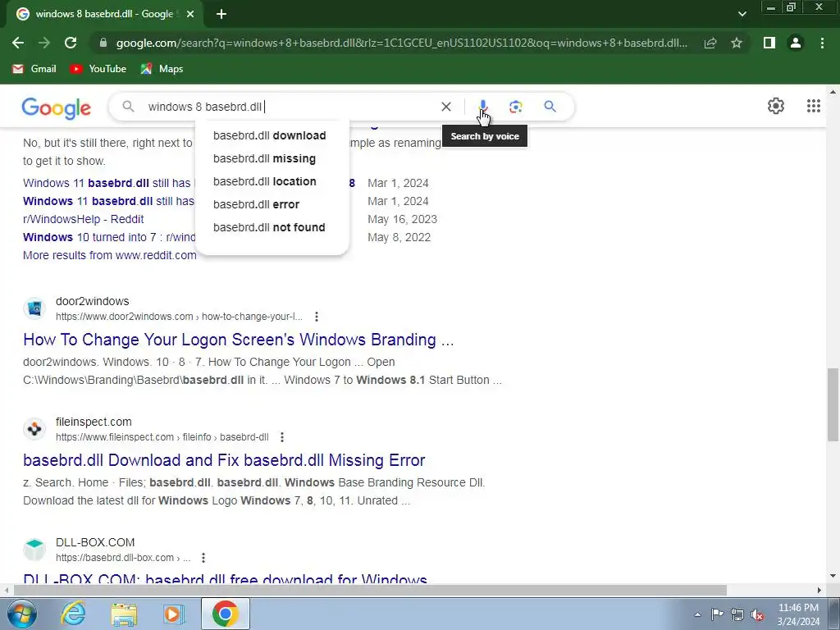This screenshot has width=840, height=630.
Task: Open the tab search dropdown arrow
Action: coord(742,15)
